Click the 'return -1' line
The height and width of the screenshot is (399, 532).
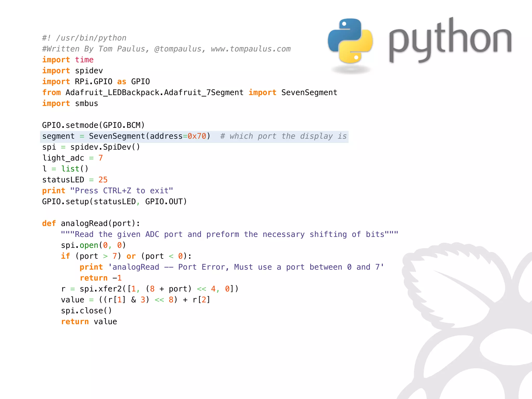101,278
